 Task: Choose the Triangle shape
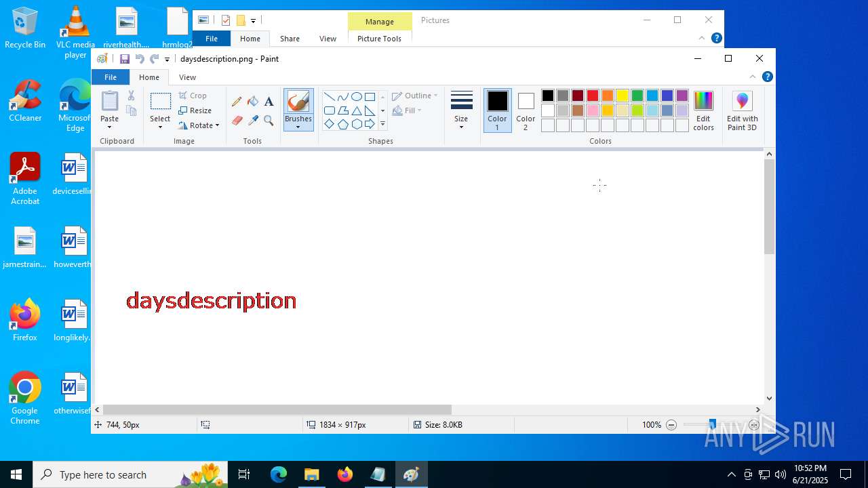[x=356, y=110]
